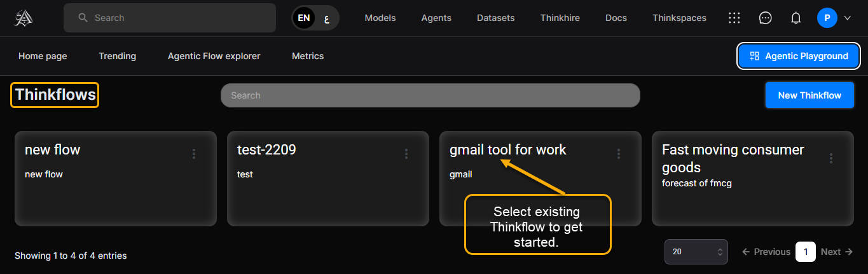
Task: Open options menu on test-2209 card
Action: pyautogui.click(x=406, y=154)
